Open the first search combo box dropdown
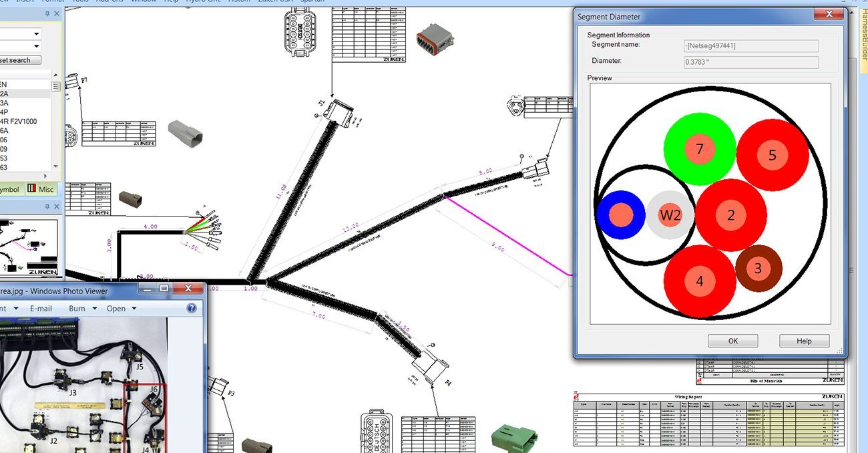 pos(37,33)
